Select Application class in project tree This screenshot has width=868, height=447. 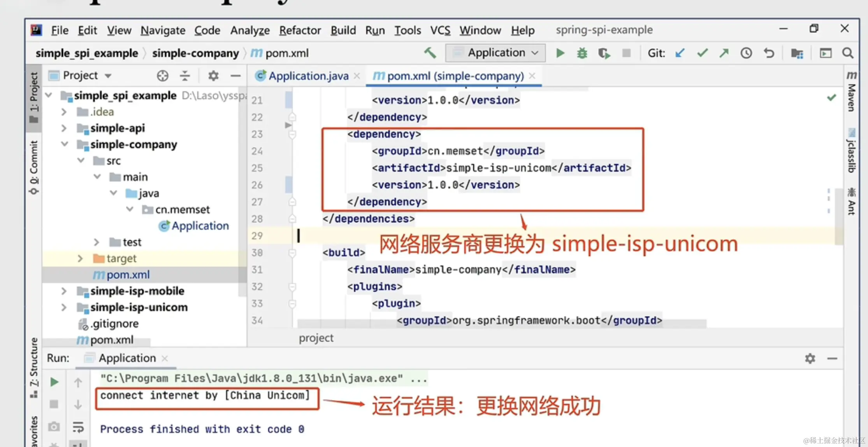pyautogui.click(x=200, y=226)
